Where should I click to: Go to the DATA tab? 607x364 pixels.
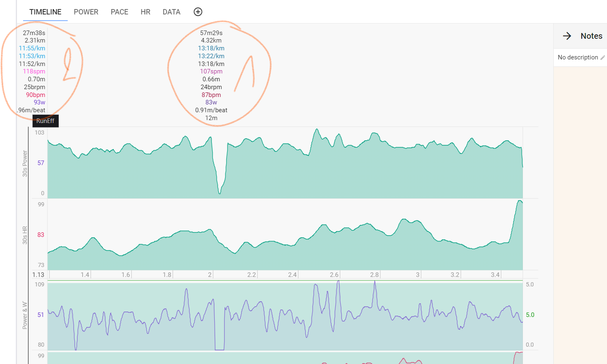[171, 12]
